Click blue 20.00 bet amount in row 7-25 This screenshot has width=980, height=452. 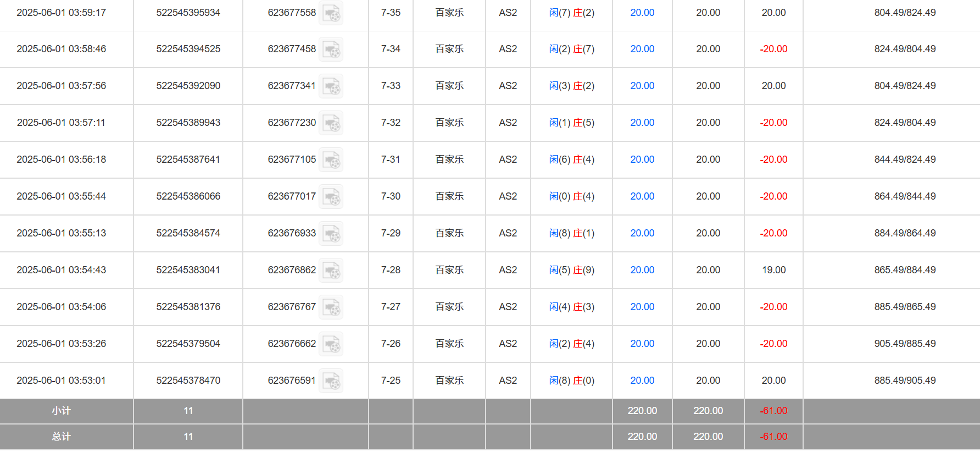[642, 381]
